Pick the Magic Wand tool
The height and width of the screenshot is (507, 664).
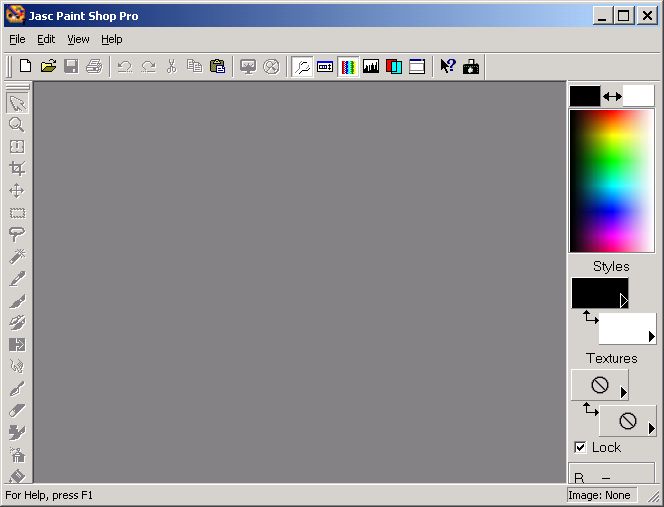click(17, 256)
